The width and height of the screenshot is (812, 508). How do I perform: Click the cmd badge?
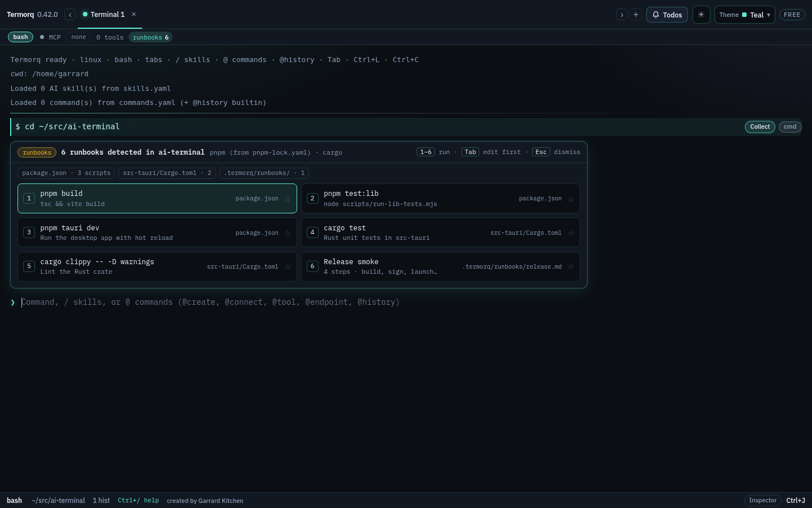click(x=790, y=127)
